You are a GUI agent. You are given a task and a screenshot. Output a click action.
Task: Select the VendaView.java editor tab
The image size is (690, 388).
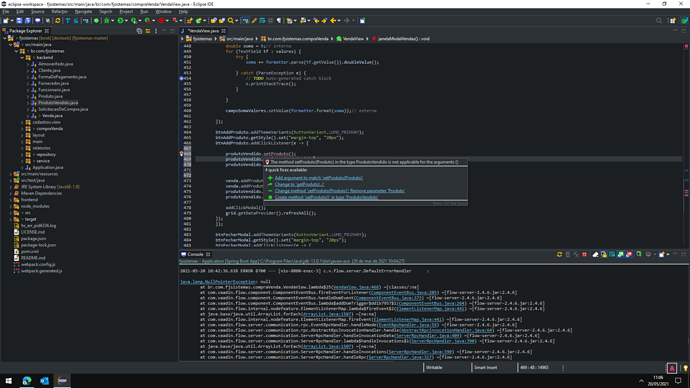coord(203,31)
